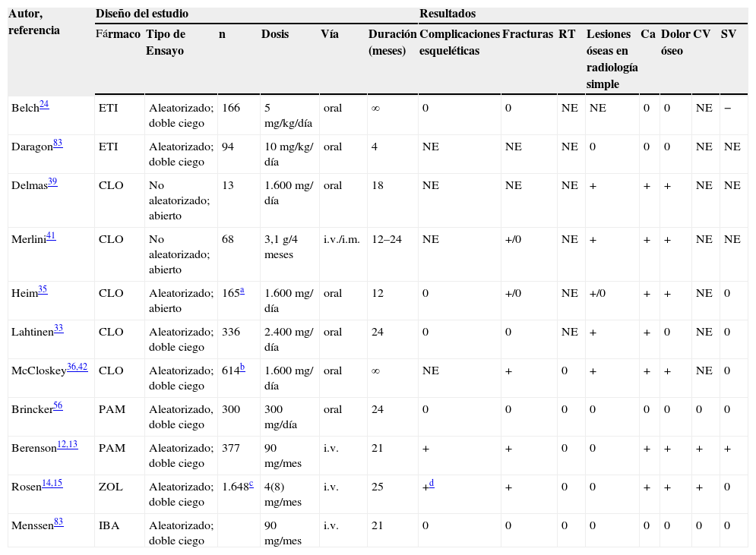756x555 pixels.
Task: Click the 'Resultados' header
Action: (448, 14)
